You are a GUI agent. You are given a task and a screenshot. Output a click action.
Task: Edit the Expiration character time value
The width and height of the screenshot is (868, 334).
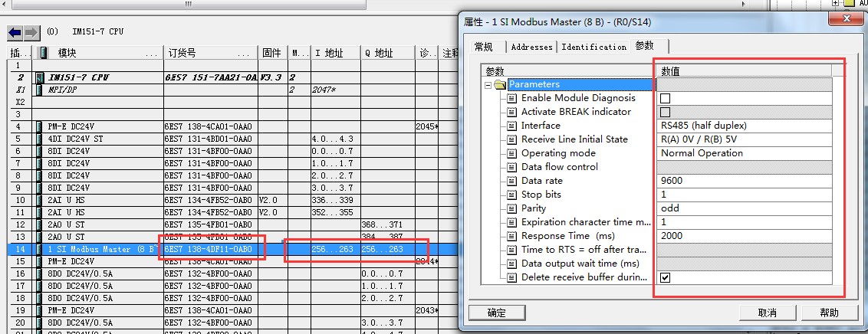pos(744,222)
